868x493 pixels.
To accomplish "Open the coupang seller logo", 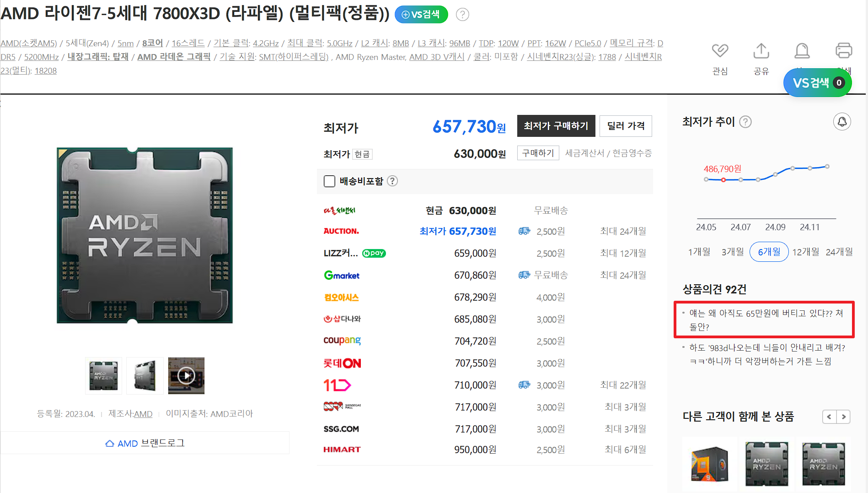I will tap(342, 341).
